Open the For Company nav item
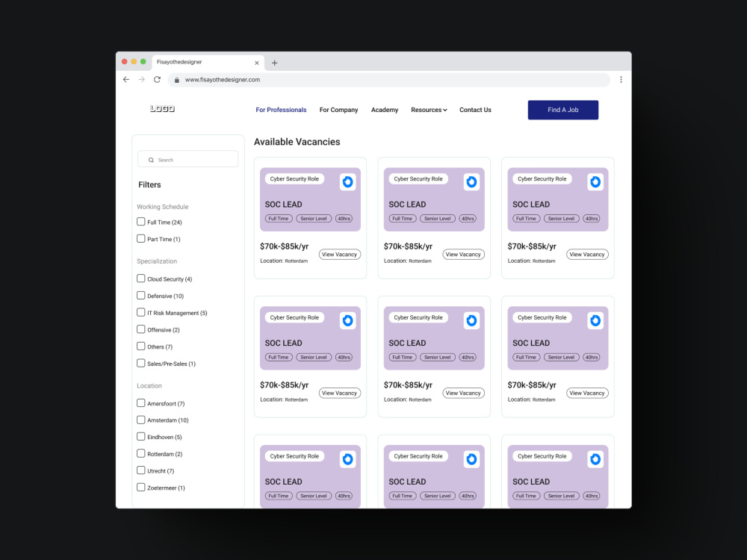 338,110
